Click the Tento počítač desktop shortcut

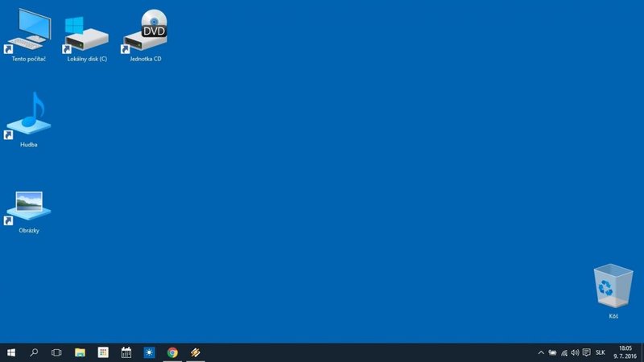tap(28, 32)
